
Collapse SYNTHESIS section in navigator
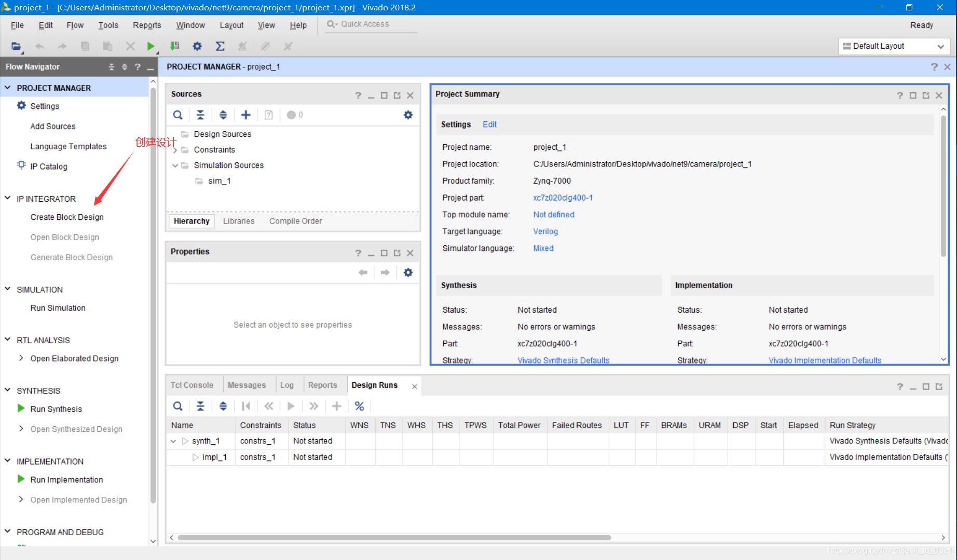pos(8,390)
